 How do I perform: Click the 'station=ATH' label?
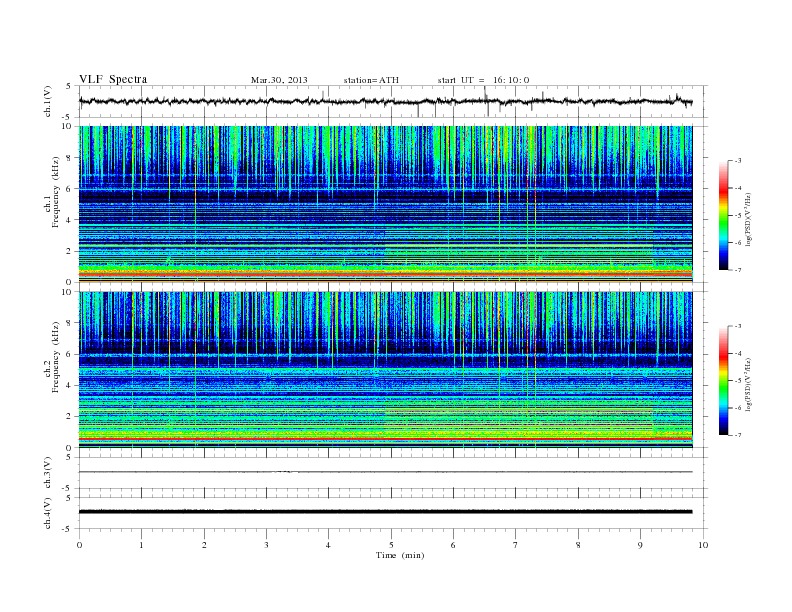click(371, 80)
